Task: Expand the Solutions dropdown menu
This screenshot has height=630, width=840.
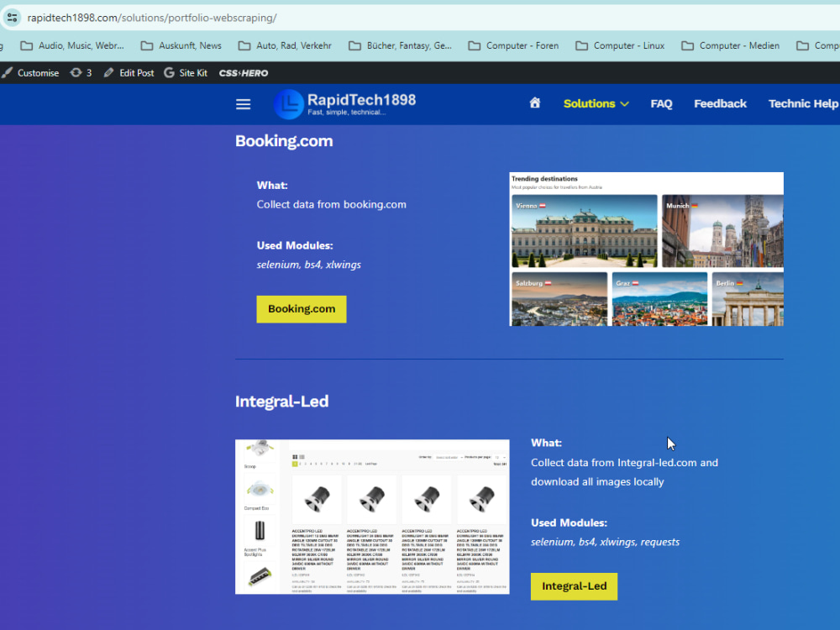Action: (x=596, y=104)
